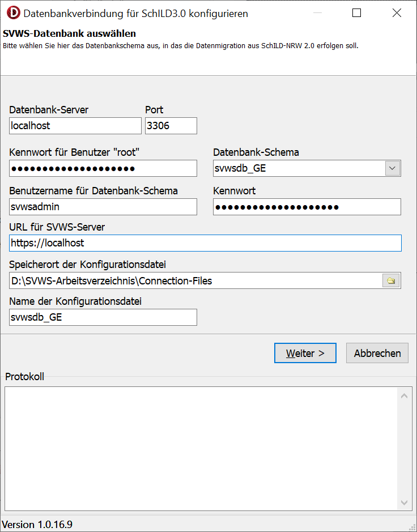
Task: Focus the schema Kennwort password field
Action: click(x=307, y=207)
